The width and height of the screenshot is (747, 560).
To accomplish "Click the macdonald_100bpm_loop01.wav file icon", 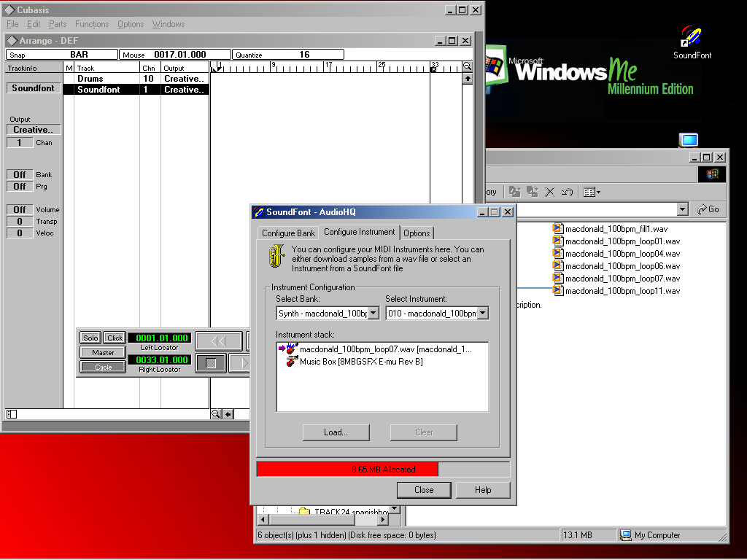I will tap(557, 241).
